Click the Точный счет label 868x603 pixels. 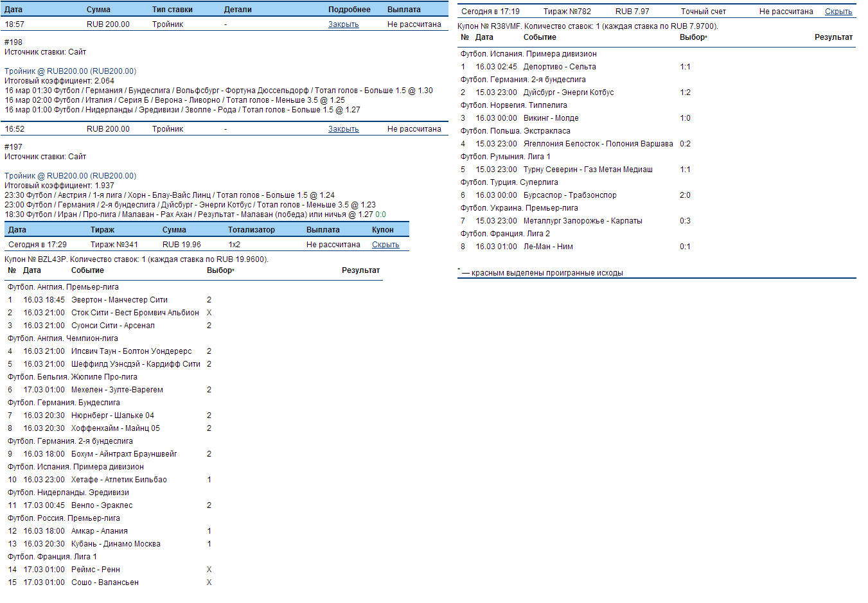coord(704,12)
